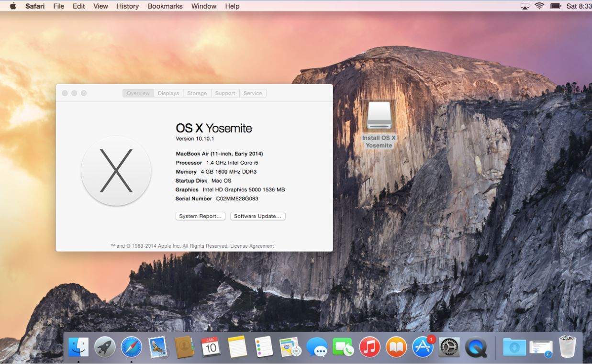Viewport: 592px width, 364px height.
Task: Select the Overview tab
Action: click(x=138, y=93)
